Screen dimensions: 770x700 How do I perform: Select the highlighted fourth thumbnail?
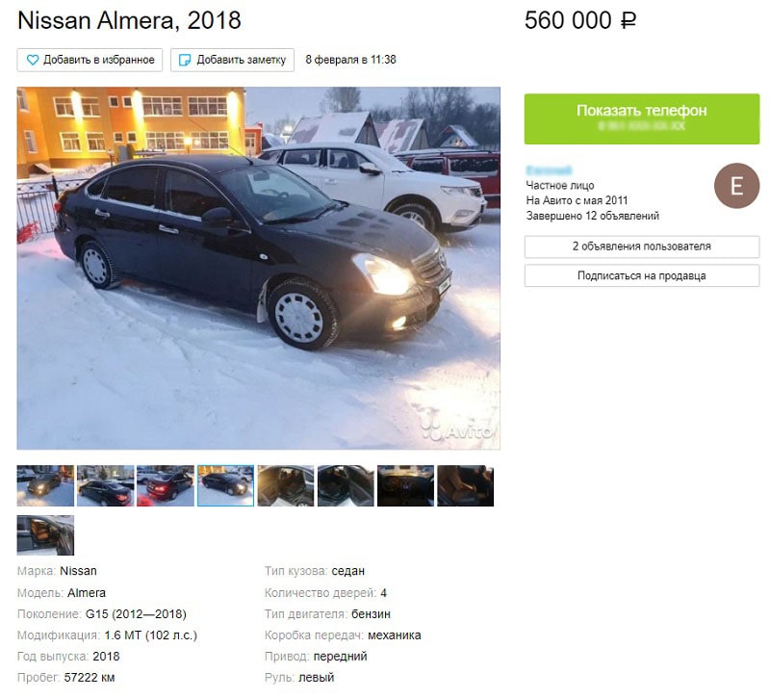[x=225, y=486]
